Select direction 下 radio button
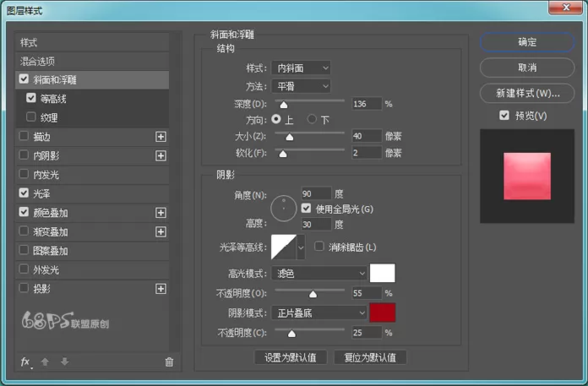 point(312,119)
